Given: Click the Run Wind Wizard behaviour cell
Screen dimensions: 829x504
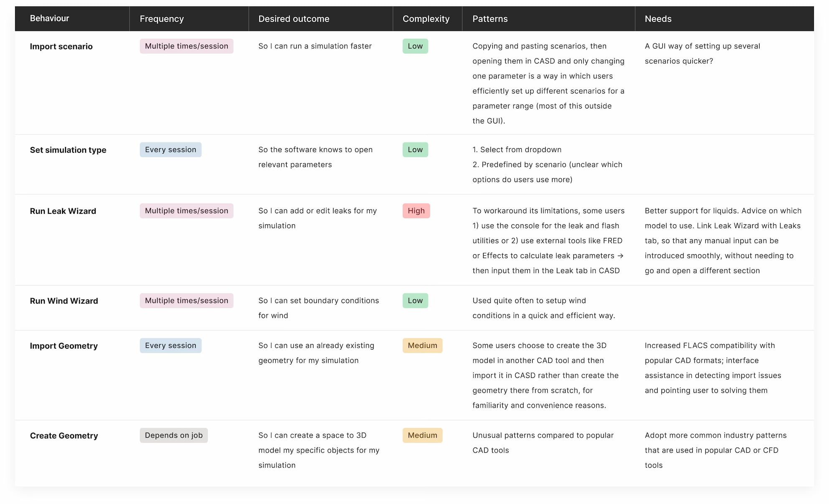Looking at the screenshot, I should [x=64, y=301].
